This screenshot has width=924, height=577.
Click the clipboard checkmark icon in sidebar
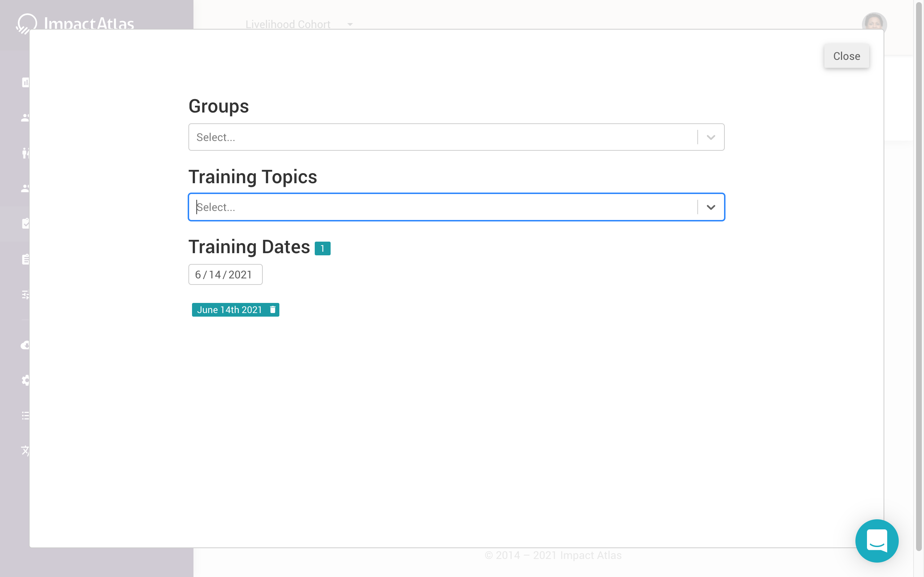pyautogui.click(x=25, y=224)
